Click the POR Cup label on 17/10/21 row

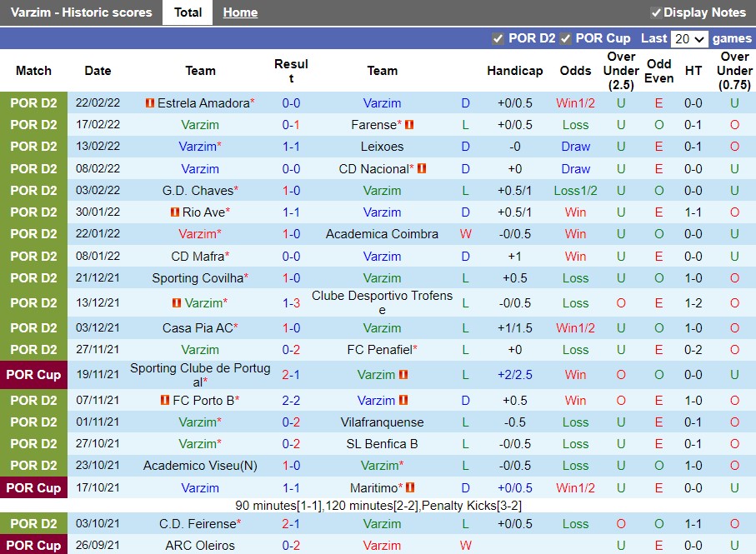click(33, 487)
